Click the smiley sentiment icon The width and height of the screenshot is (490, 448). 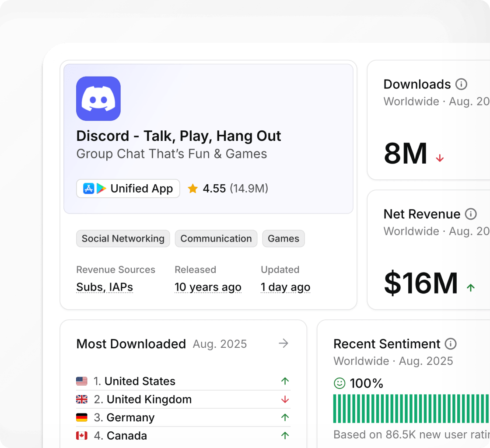click(339, 383)
